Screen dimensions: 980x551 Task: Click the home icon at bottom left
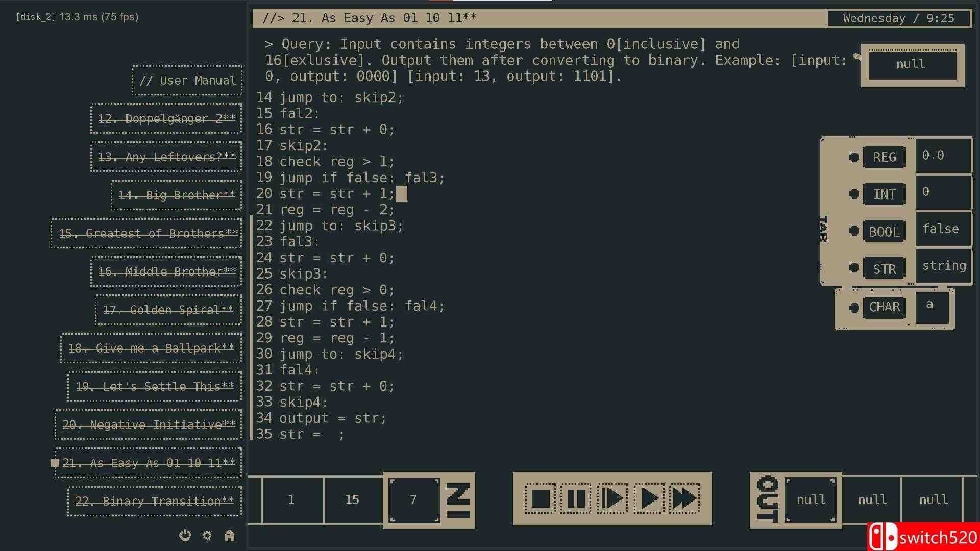point(229,536)
